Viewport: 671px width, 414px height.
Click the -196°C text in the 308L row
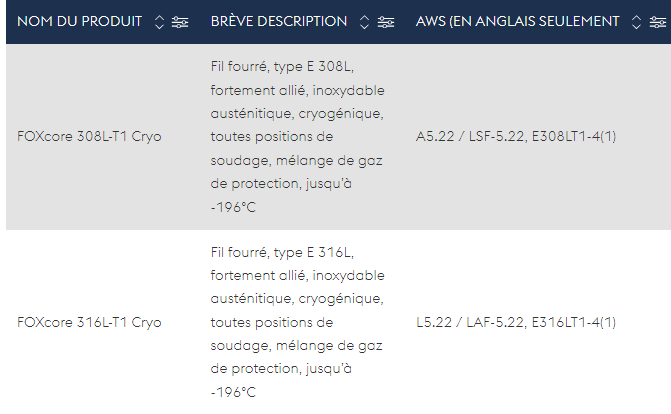(233, 207)
